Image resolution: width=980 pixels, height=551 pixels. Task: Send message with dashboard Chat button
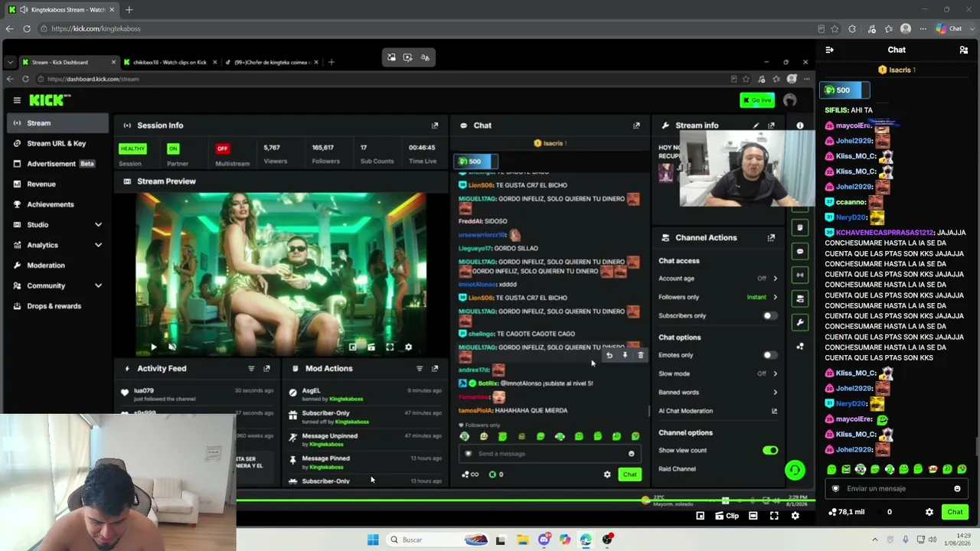click(629, 474)
